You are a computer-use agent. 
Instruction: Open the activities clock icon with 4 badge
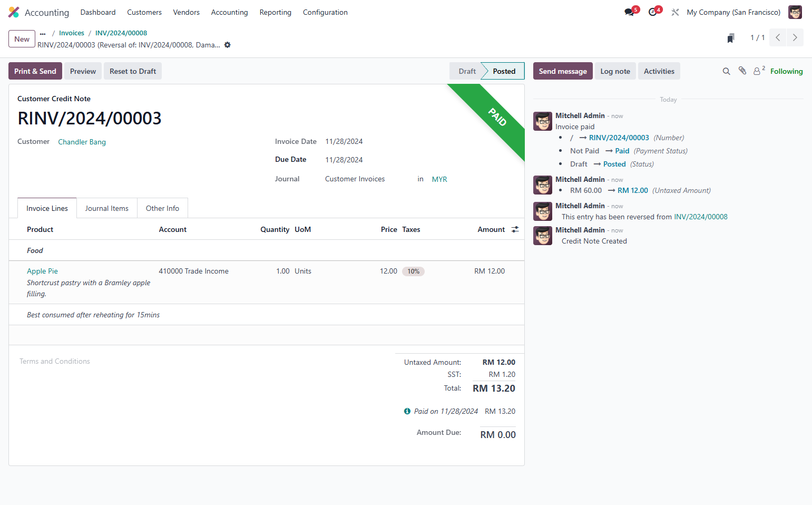tap(654, 12)
